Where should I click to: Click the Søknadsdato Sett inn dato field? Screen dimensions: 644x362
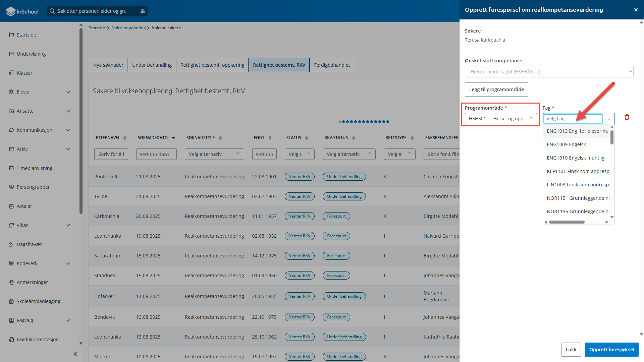[x=156, y=154]
